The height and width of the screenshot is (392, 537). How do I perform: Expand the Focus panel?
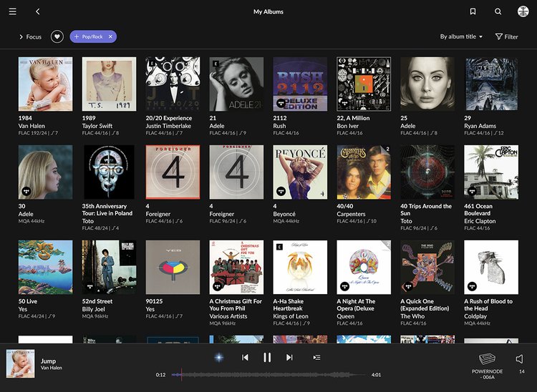click(x=30, y=36)
